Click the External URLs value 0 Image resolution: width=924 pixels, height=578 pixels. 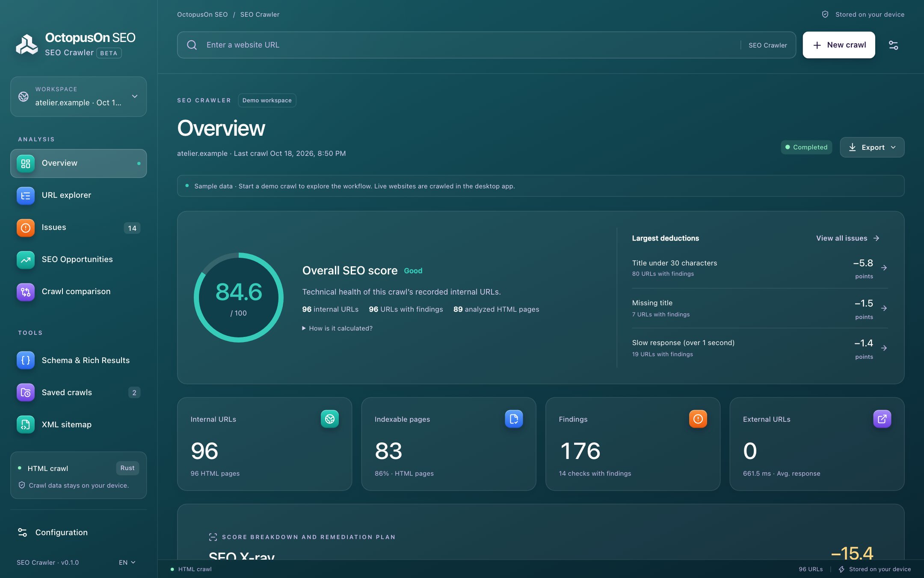pos(750,451)
